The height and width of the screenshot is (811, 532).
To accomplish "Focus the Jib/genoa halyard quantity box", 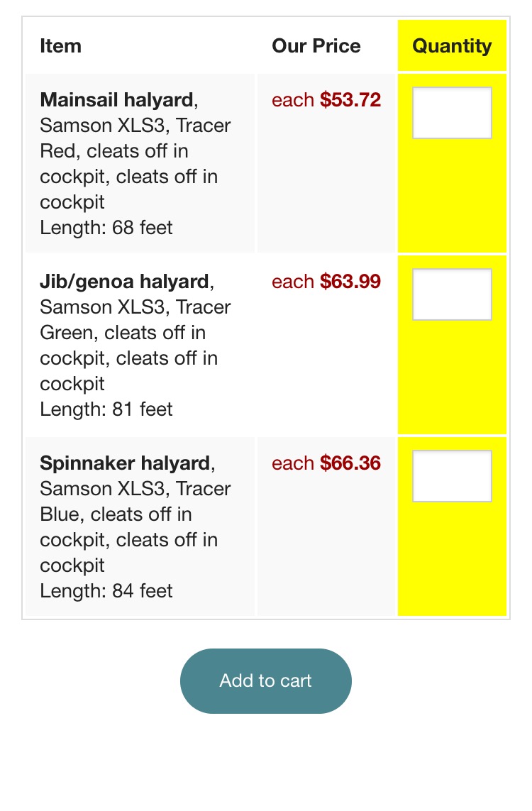I will [452, 294].
